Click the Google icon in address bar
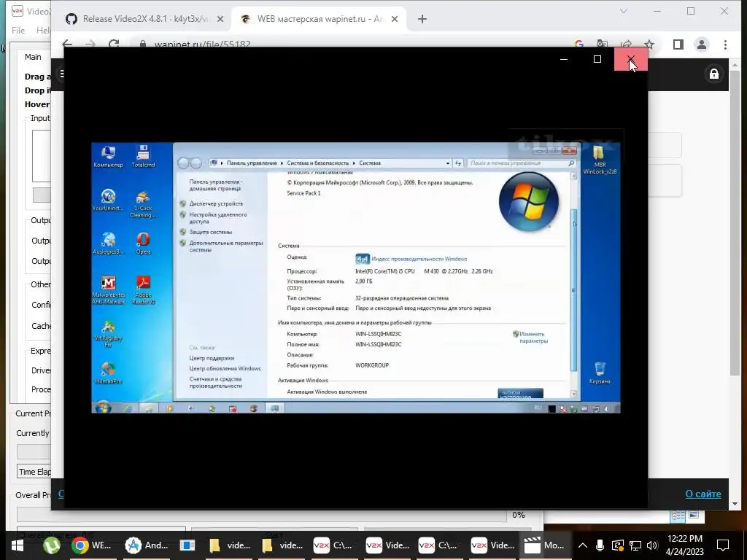 pos(578,44)
